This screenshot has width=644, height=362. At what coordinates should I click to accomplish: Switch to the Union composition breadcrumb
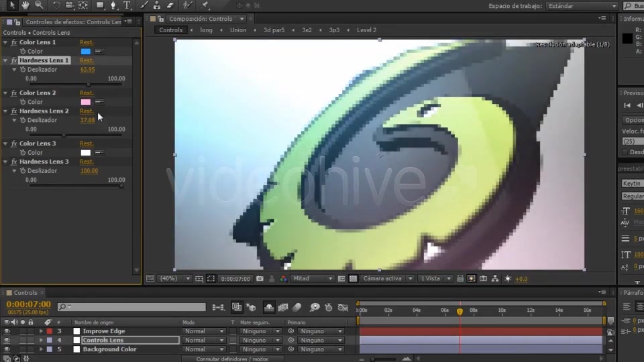(238, 30)
